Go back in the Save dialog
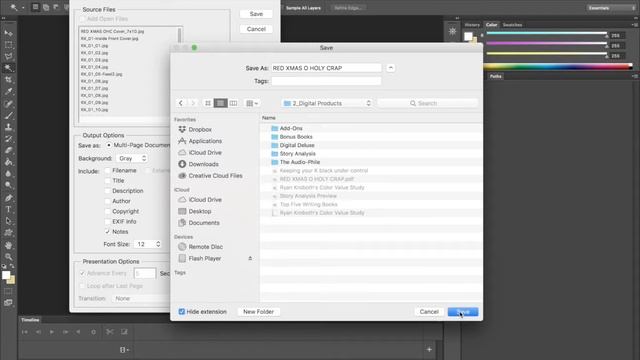 (x=181, y=103)
